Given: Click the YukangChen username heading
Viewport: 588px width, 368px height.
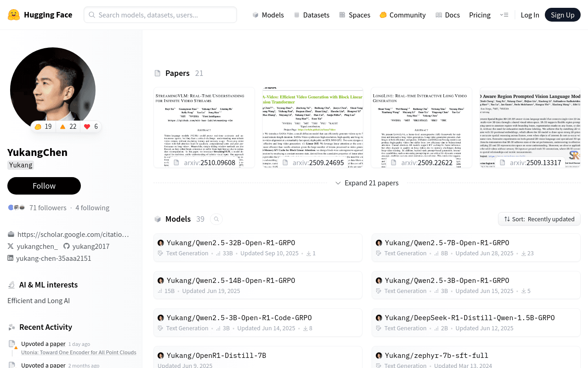Looking at the screenshot, I should (x=38, y=152).
